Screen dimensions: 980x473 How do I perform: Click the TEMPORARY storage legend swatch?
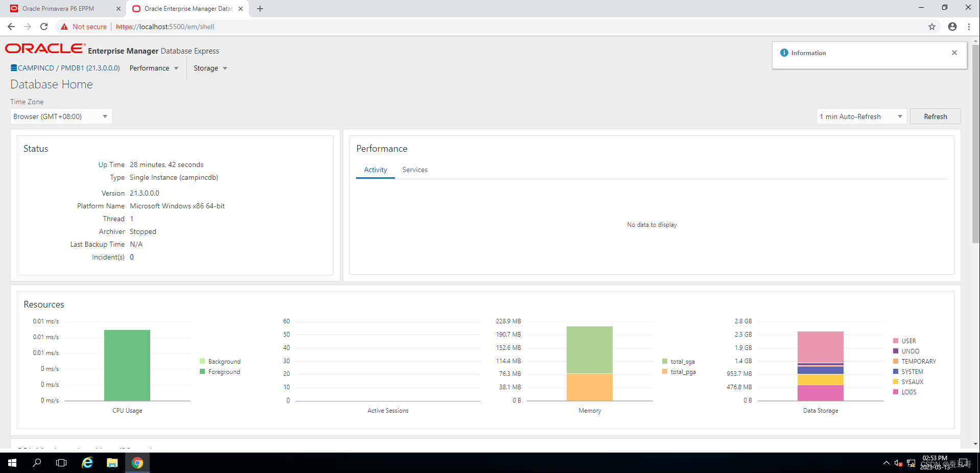896,361
